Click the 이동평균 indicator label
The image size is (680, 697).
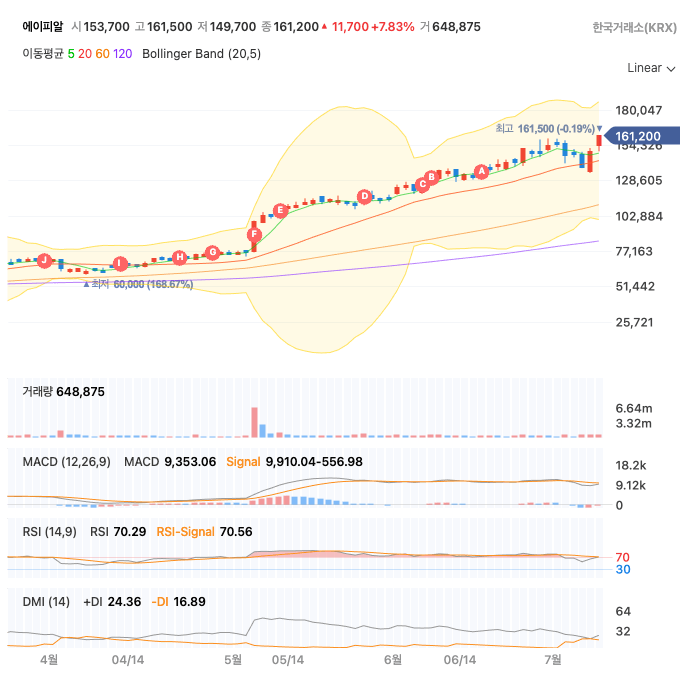click(43, 54)
